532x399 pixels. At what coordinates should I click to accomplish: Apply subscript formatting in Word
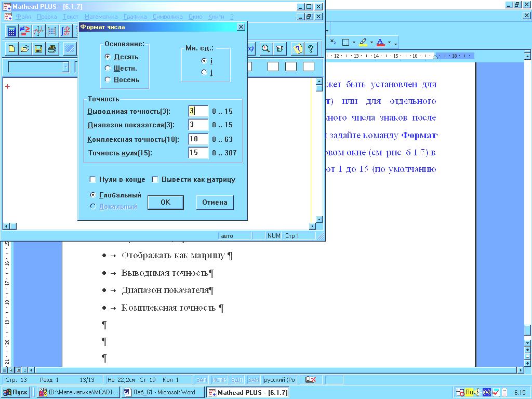pos(333,42)
